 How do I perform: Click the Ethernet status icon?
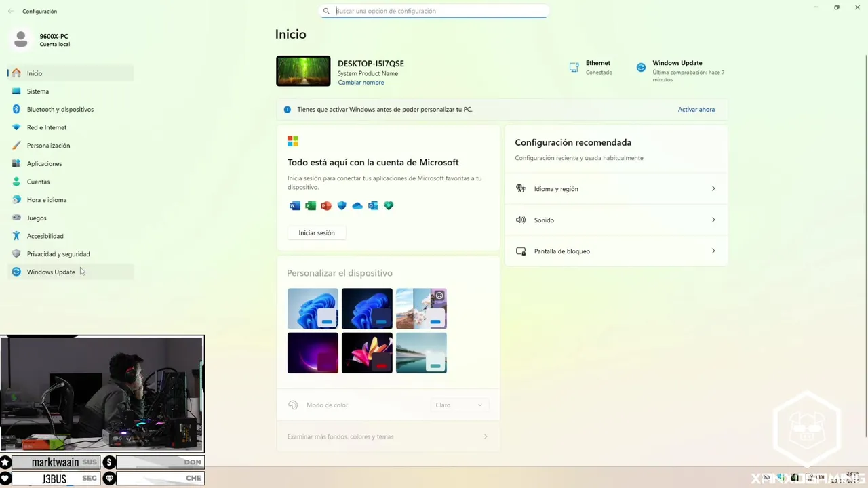pyautogui.click(x=574, y=67)
